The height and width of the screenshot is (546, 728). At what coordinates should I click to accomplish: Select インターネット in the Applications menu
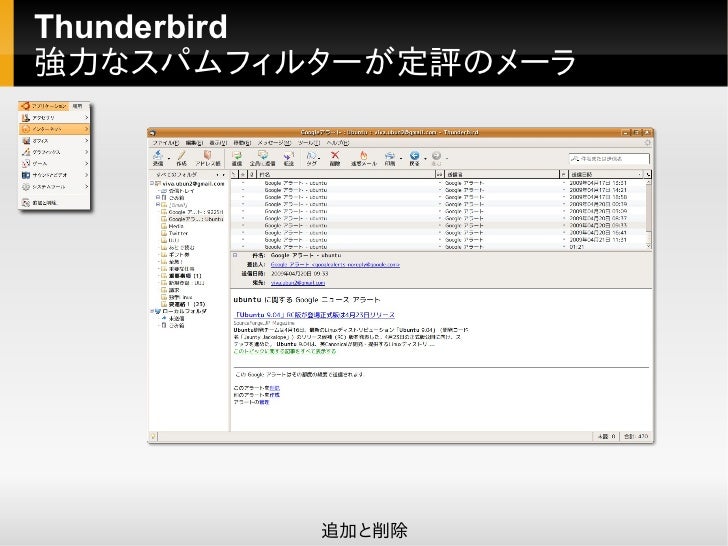tap(54, 129)
